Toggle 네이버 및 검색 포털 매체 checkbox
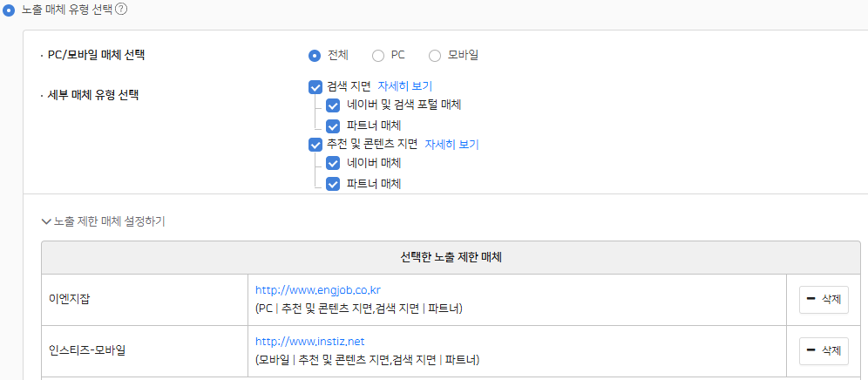This screenshot has height=380, width=868. [x=333, y=105]
